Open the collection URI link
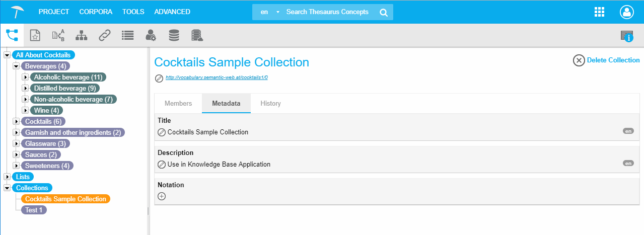Screen dimensions: 644x235 tap(217, 78)
